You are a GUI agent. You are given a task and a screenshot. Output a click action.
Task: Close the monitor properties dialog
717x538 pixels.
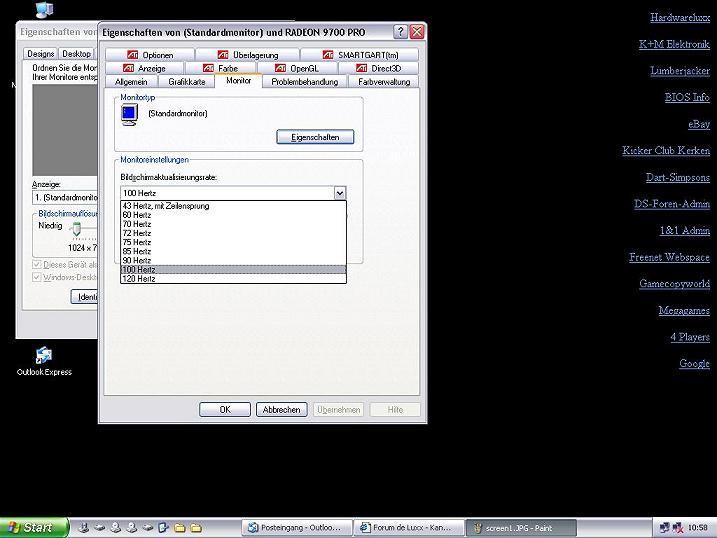417,32
